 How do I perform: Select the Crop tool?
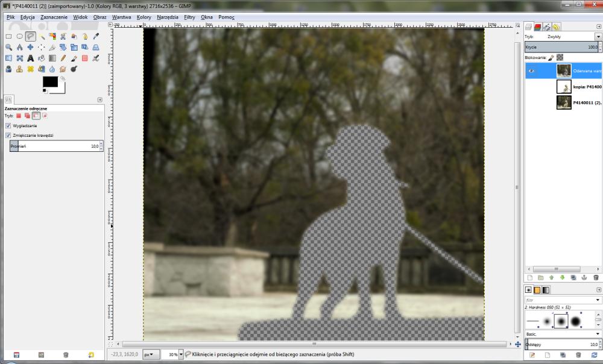point(52,47)
